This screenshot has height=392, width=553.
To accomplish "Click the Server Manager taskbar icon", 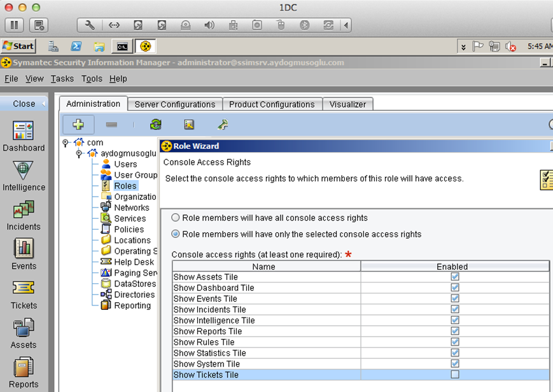I will (53, 46).
